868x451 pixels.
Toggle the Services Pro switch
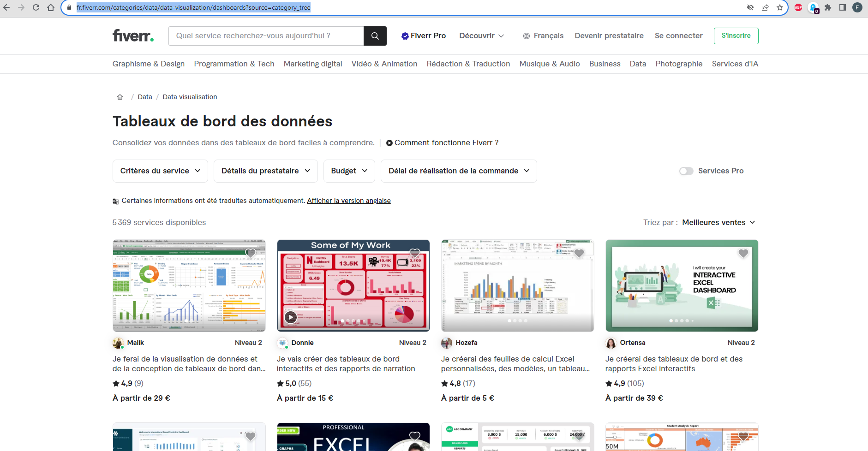point(686,171)
